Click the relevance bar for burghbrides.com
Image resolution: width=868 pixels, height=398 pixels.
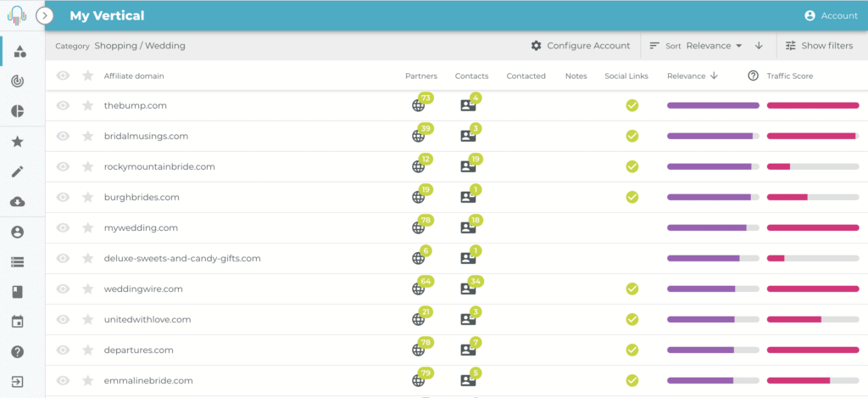point(712,198)
